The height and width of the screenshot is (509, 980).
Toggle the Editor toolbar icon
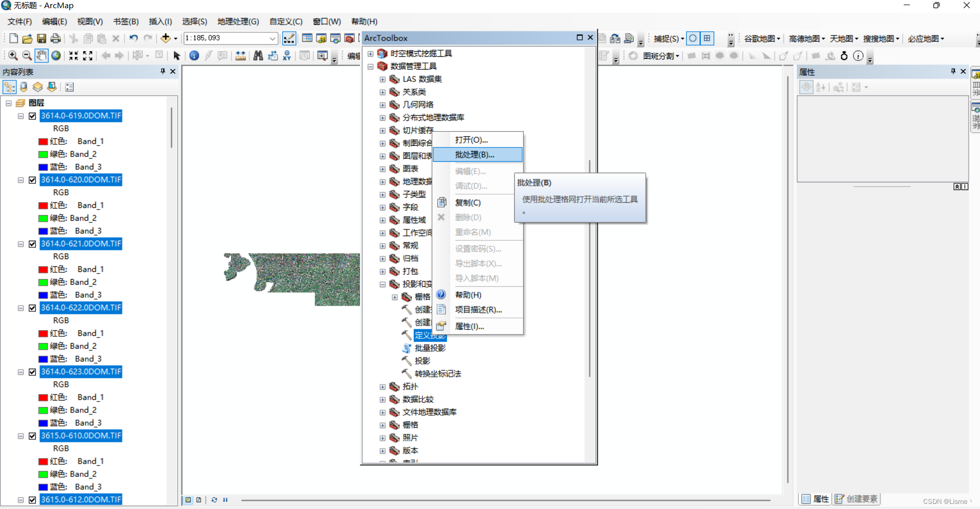[x=289, y=38]
